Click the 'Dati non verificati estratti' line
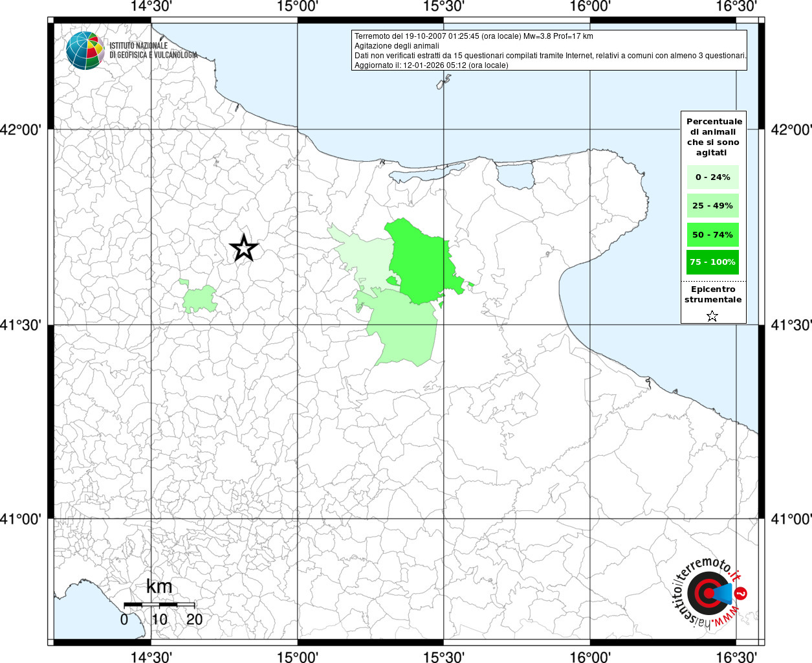The image size is (812, 663). [x=551, y=56]
